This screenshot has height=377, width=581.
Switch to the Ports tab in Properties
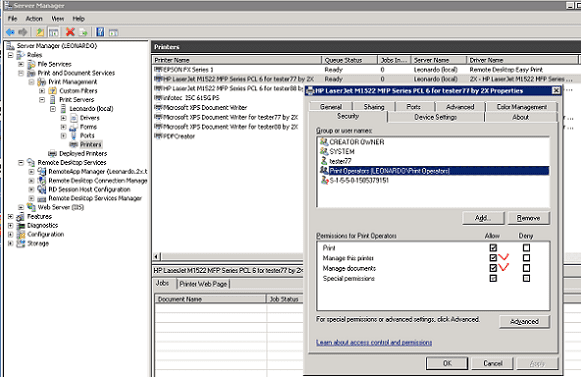pyautogui.click(x=413, y=107)
